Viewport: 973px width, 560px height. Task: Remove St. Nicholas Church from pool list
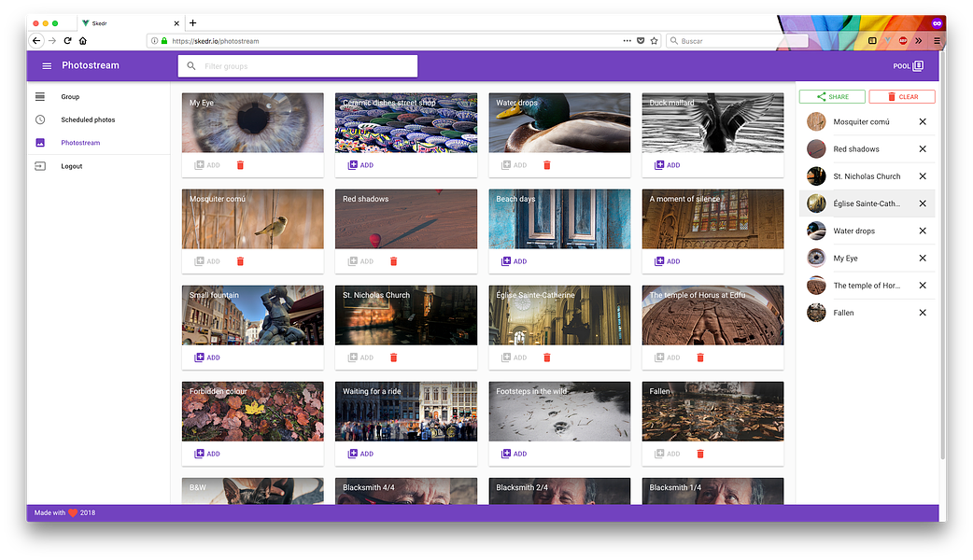[x=923, y=176]
